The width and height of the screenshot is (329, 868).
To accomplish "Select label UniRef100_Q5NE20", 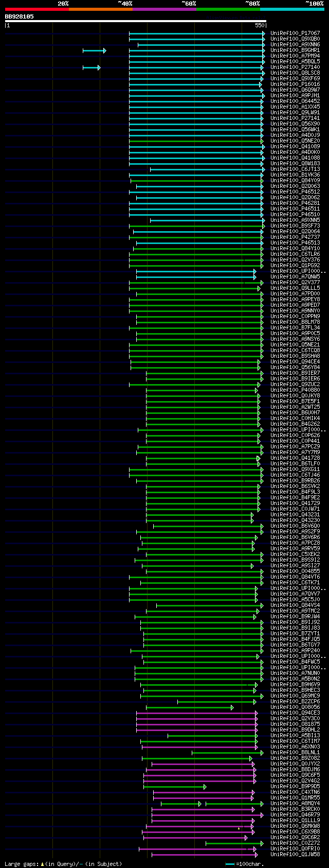I will click(x=295, y=141).
